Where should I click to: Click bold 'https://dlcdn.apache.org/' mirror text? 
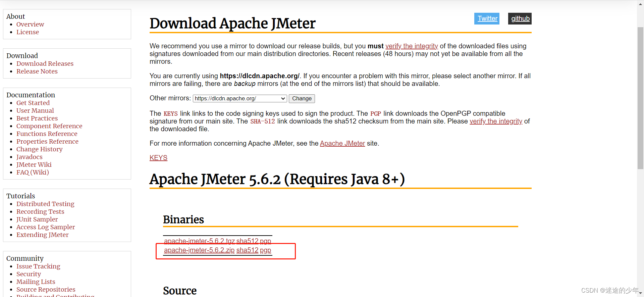(x=260, y=76)
